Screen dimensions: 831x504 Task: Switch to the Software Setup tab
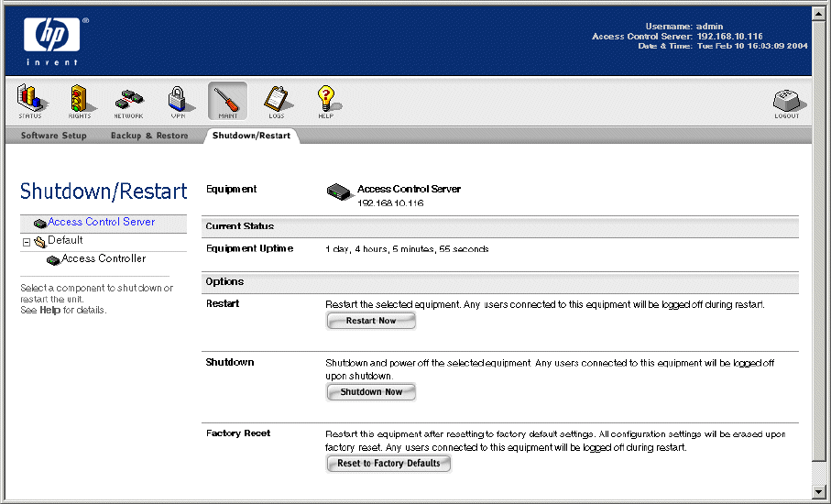(x=53, y=136)
